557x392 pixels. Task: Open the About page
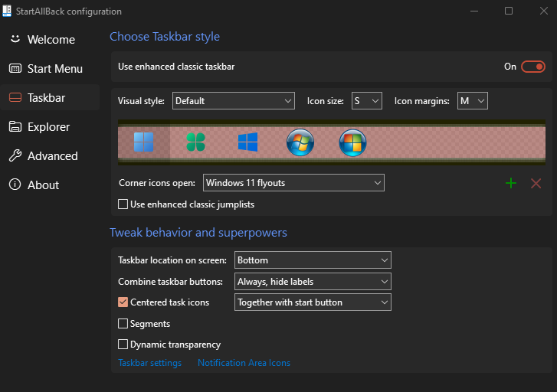pyautogui.click(x=50, y=185)
